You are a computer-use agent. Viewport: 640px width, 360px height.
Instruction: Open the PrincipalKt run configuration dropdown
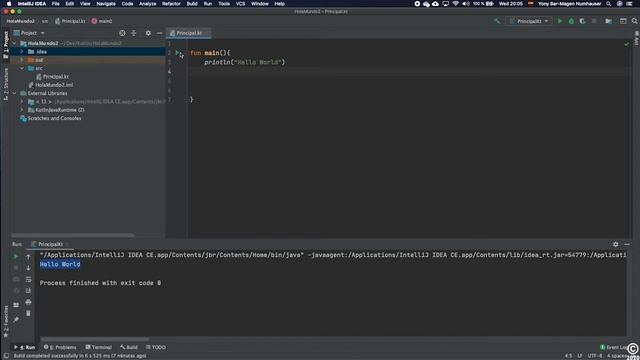point(529,21)
